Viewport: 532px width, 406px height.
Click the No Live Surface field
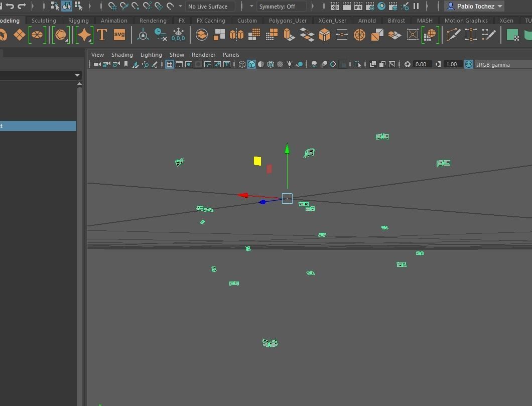point(210,6)
